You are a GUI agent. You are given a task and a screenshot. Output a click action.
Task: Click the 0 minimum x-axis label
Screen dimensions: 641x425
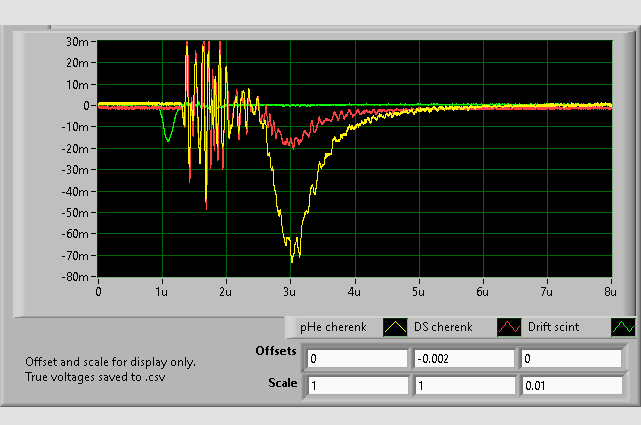[x=98, y=291]
